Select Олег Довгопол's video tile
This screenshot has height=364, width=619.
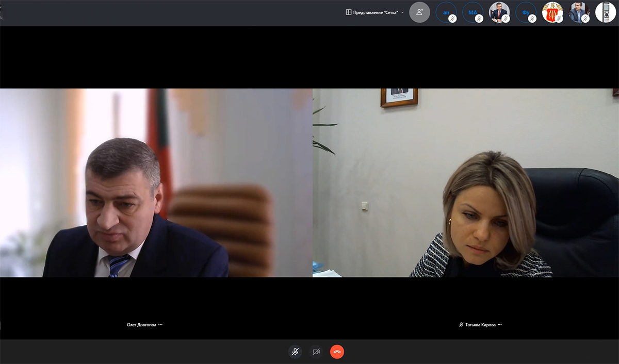point(156,183)
